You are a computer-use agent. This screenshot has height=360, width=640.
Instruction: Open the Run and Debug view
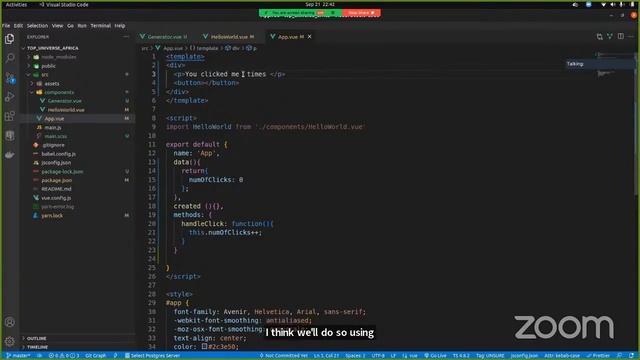click(x=9, y=97)
